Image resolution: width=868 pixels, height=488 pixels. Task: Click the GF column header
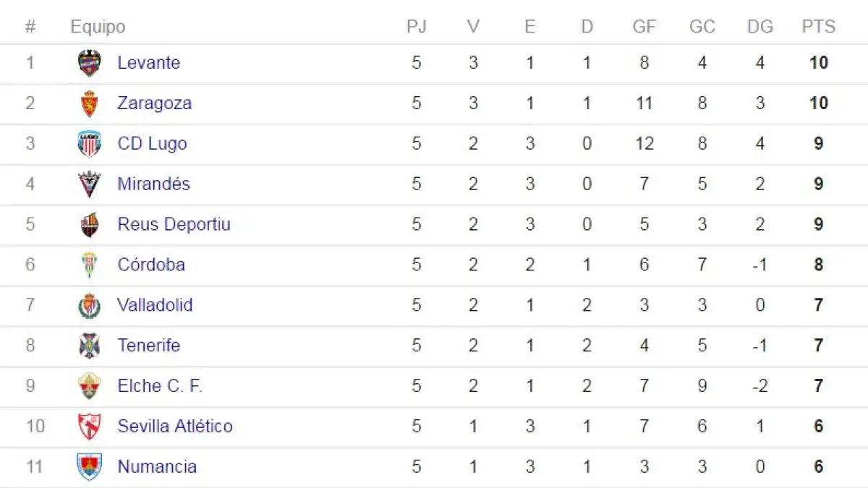pyautogui.click(x=644, y=27)
